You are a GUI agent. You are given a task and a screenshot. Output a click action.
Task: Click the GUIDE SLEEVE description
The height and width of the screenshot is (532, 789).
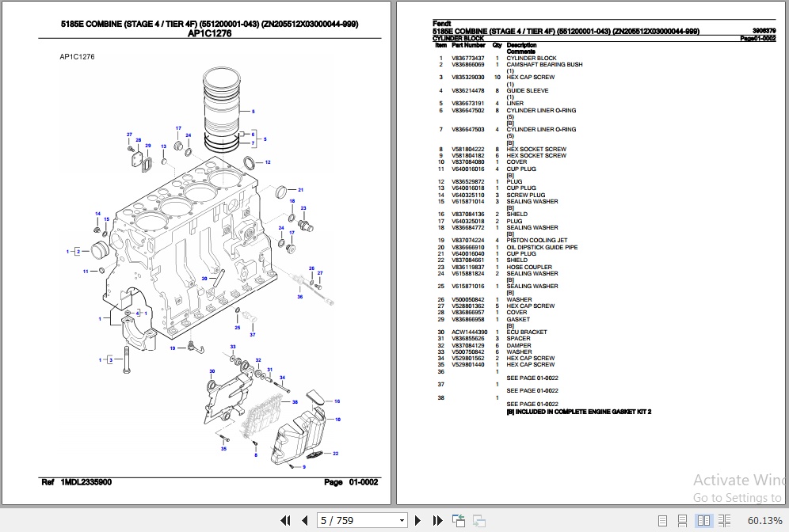528,90
